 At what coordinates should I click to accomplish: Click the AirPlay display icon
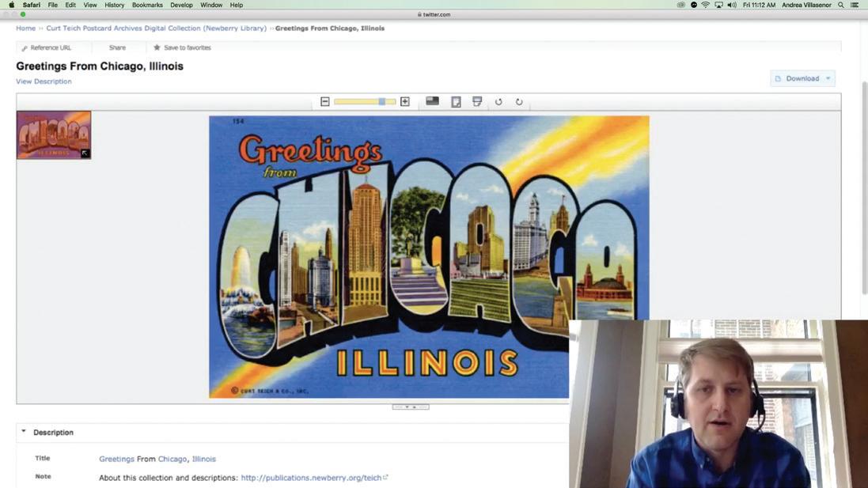[x=718, y=5]
